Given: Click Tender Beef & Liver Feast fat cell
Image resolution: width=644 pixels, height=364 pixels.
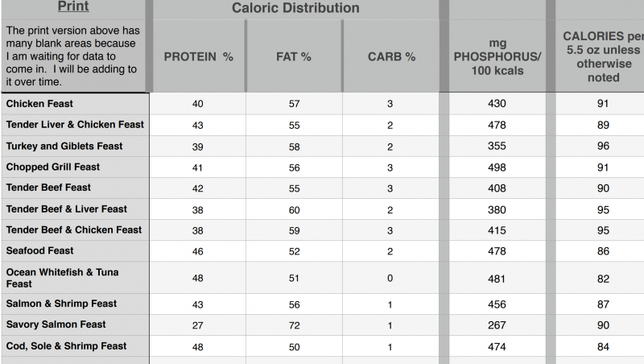Looking at the screenshot, I should coord(294,209).
